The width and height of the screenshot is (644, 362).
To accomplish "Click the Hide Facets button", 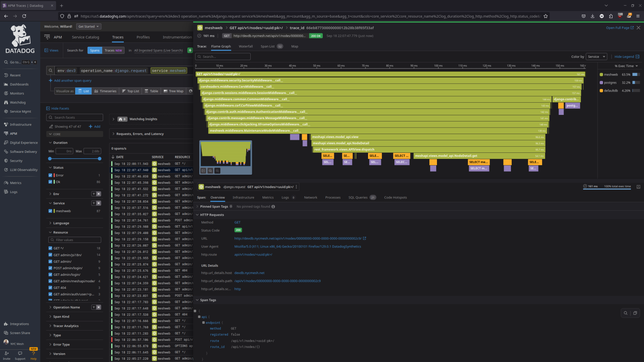I will point(58,108).
